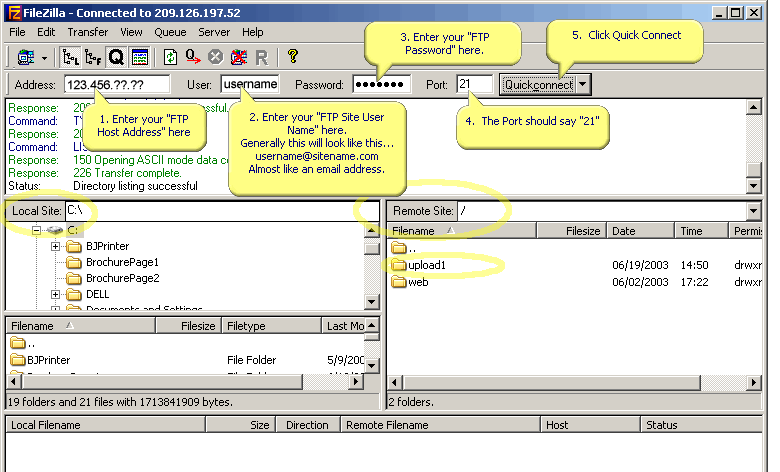Click the local list horizontal scrollbar thumb
The width and height of the screenshot is (780, 472).
(x=162, y=382)
